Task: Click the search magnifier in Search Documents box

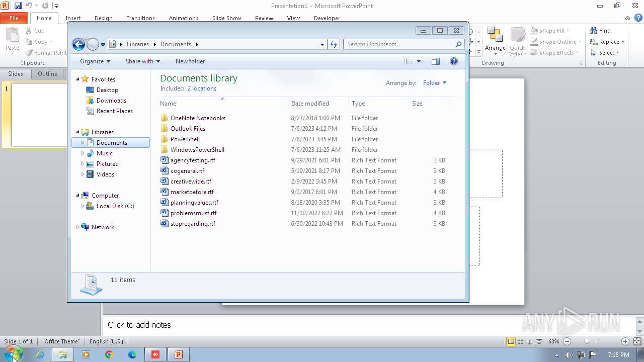Action: click(x=458, y=44)
